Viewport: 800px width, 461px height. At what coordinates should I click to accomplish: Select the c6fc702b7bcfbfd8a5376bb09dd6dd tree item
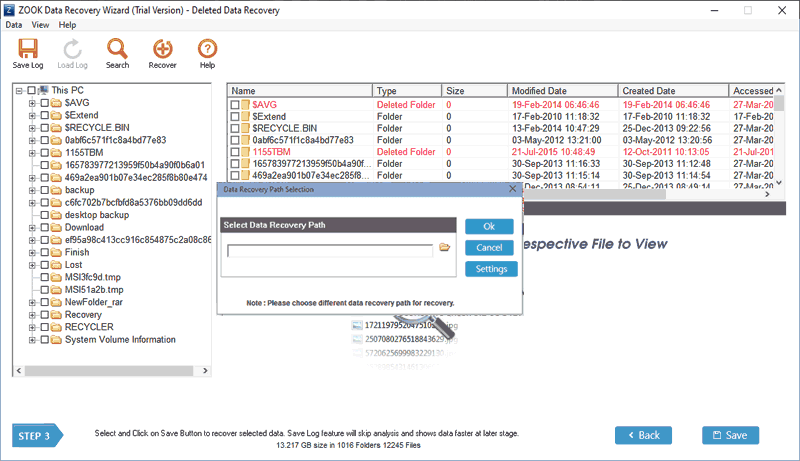pyautogui.click(x=133, y=202)
